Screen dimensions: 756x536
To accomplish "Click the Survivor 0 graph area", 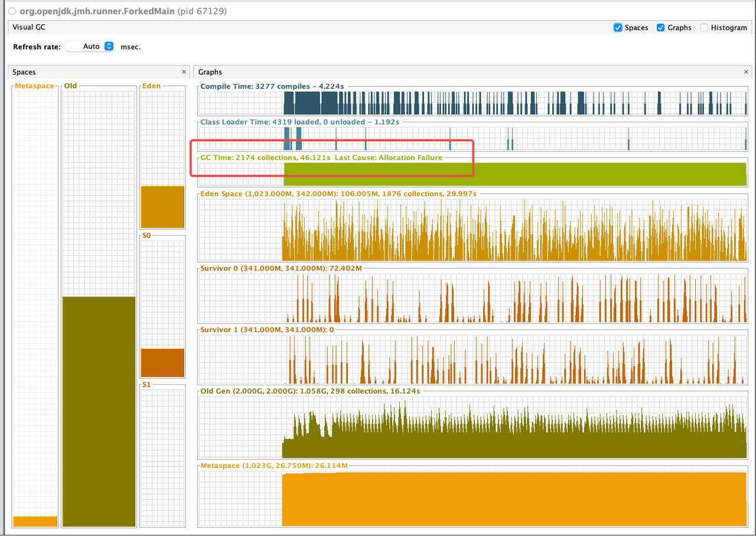I will point(472,297).
